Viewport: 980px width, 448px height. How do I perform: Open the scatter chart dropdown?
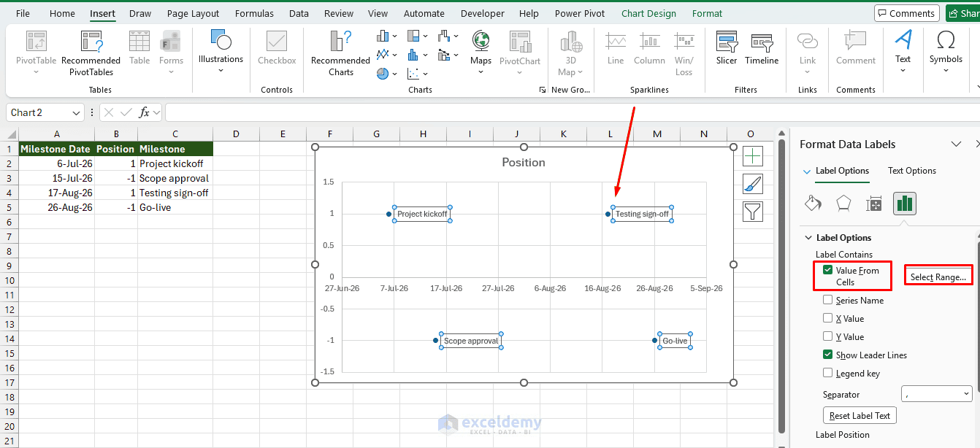point(417,73)
